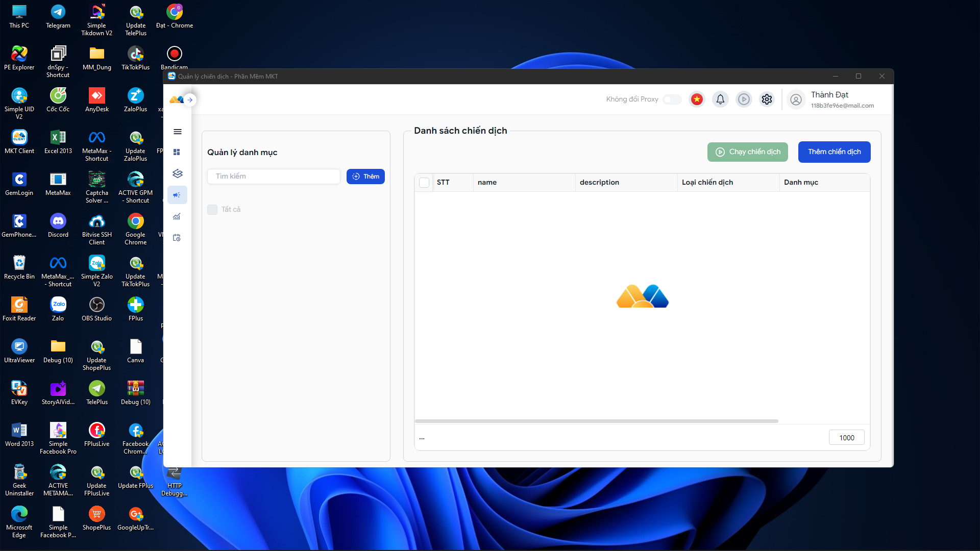This screenshot has width=980, height=551.
Task: Click the EVKey desktop icon
Action: 19,393
